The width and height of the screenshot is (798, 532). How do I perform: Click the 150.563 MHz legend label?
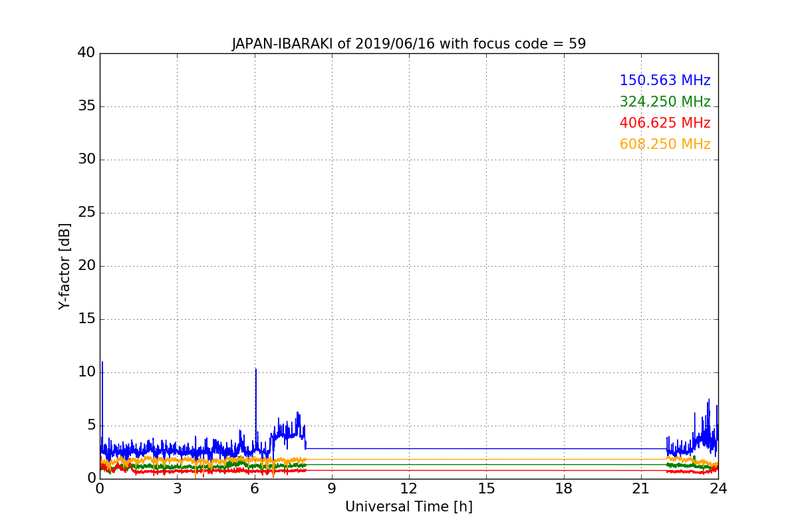pyautogui.click(x=665, y=80)
